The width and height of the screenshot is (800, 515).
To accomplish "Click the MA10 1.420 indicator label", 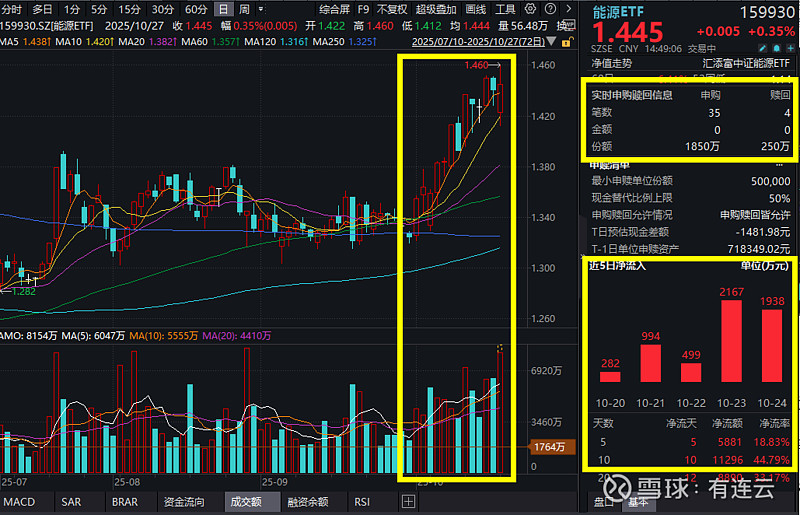I will point(84,42).
